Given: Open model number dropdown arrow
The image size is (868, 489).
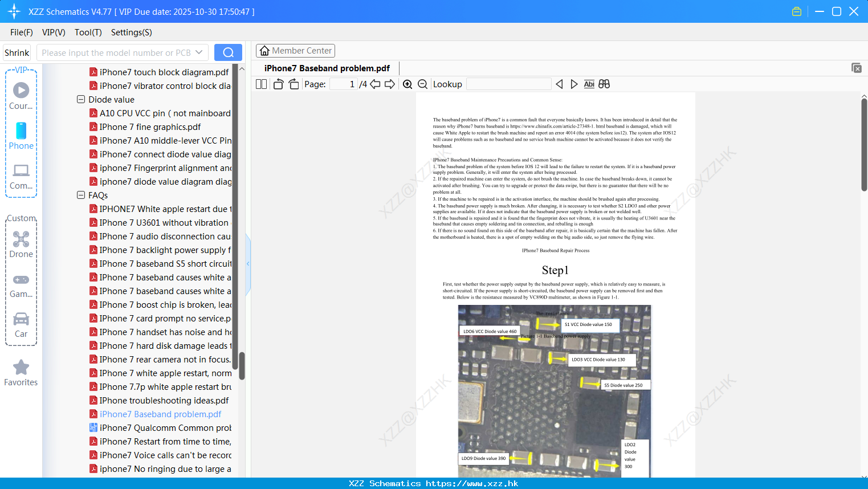Looking at the screenshot, I should click(199, 52).
